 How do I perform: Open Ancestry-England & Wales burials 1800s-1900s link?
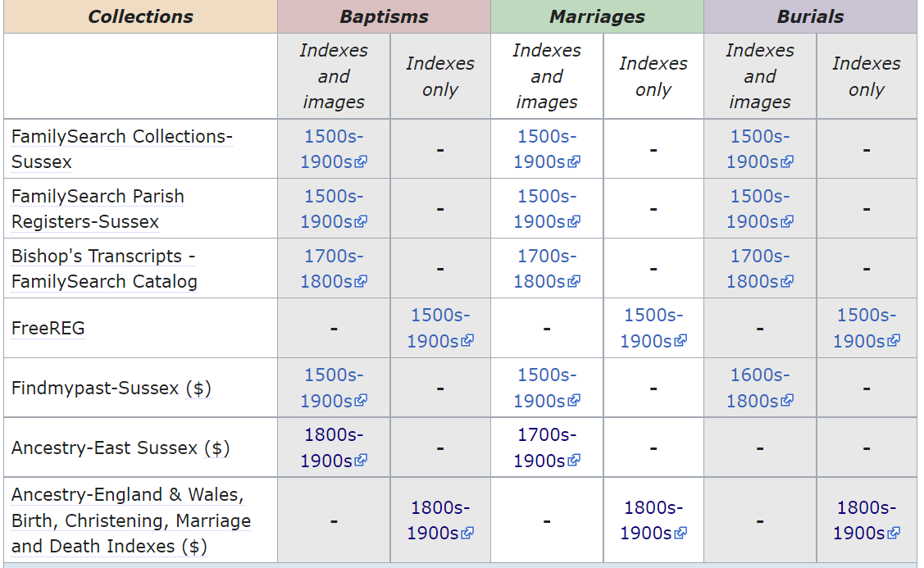coord(867,520)
